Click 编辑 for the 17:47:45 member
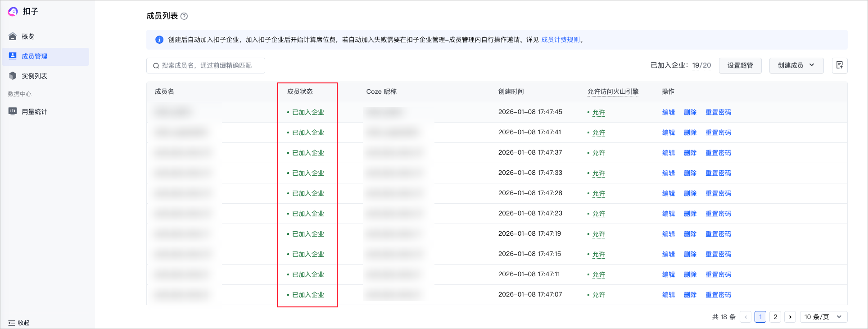Image resolution: width=868 pixels, height=329 pixels. (669, 112)
